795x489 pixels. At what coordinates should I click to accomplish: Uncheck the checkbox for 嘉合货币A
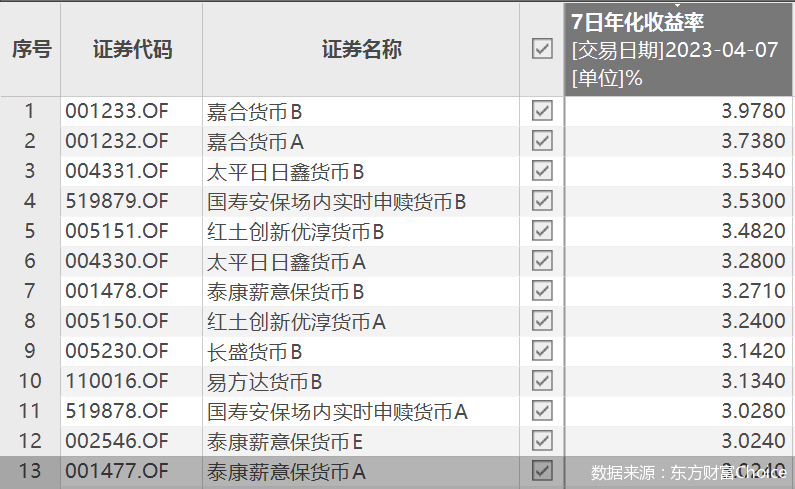click(x=542, y=141)
